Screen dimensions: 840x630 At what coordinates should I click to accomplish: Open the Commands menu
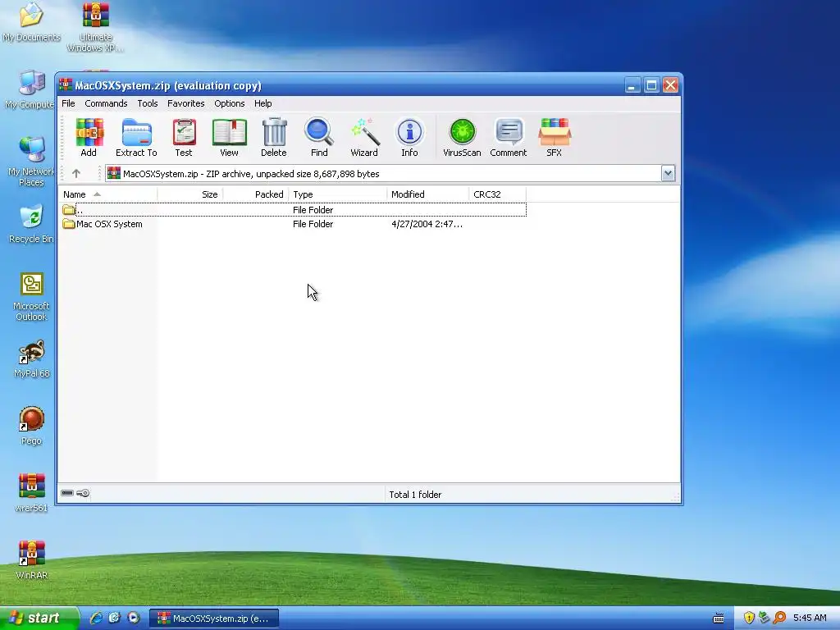tap(106, 103)
